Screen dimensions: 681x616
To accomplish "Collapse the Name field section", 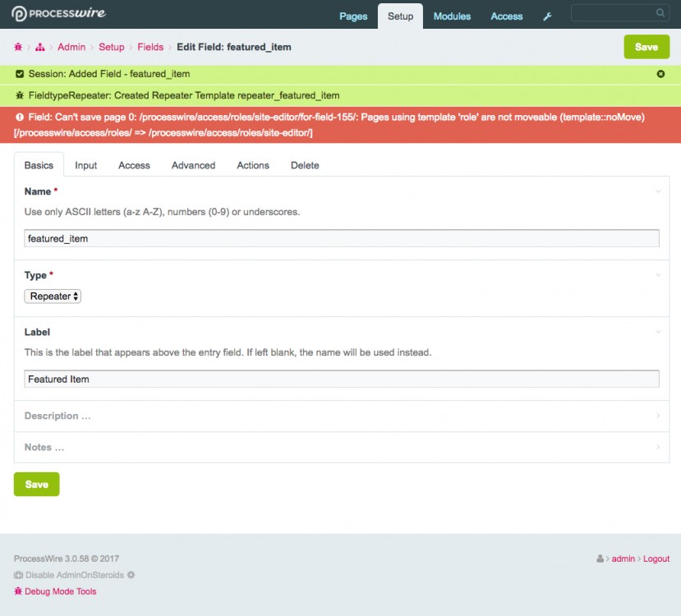I will [658, 191].
